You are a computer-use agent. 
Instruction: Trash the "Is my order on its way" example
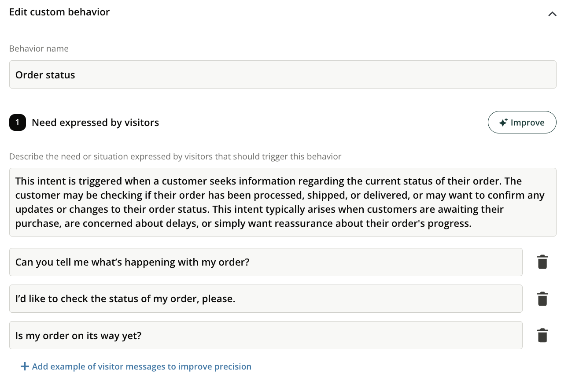pos(542,335)
